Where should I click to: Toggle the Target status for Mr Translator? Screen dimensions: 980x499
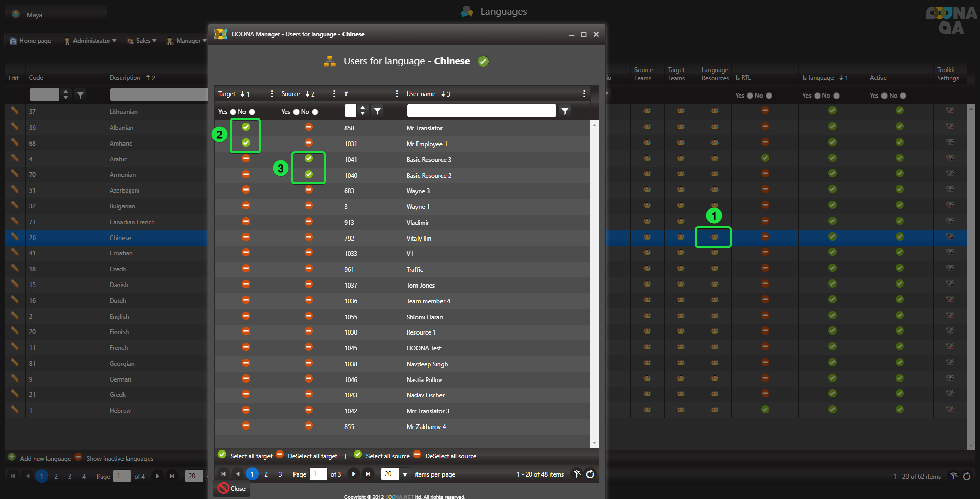point(246,127)
